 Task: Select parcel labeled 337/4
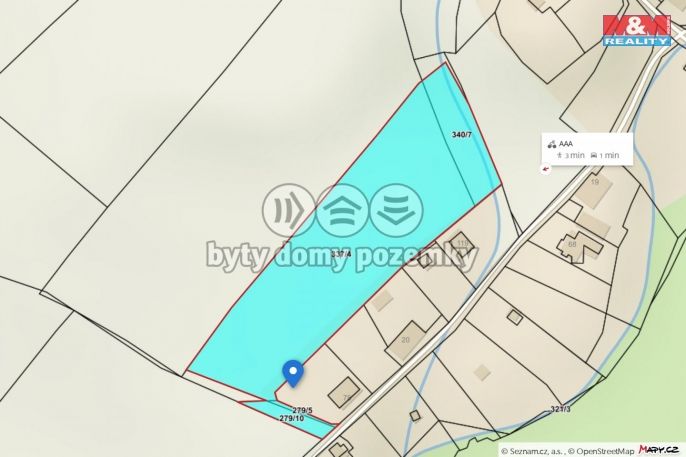click(x=341, y=254)
